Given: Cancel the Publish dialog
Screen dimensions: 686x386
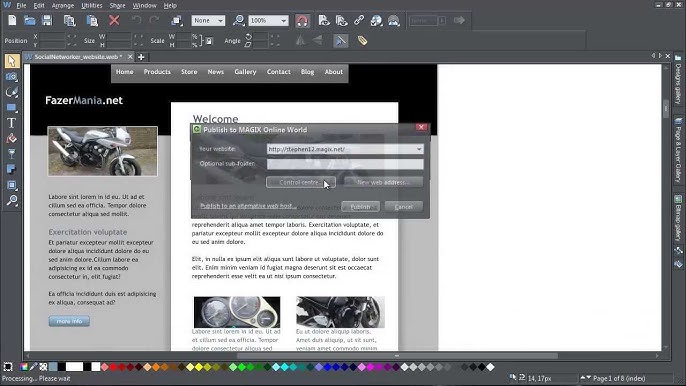Looking at the screenshot, I should click(403, 207).
